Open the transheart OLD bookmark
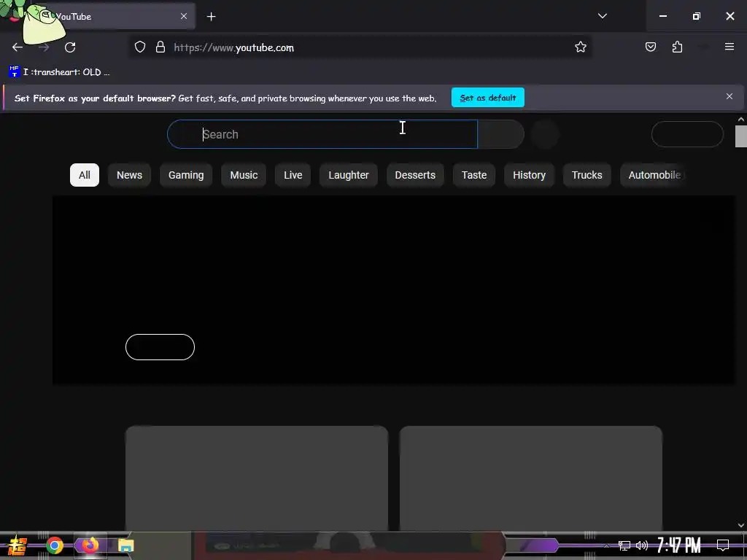The image size is (747, 560). point(59,72)
